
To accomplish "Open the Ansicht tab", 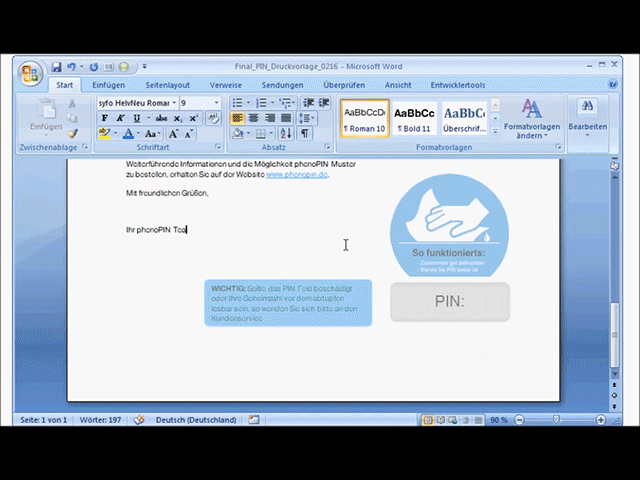I will (398, 85).
